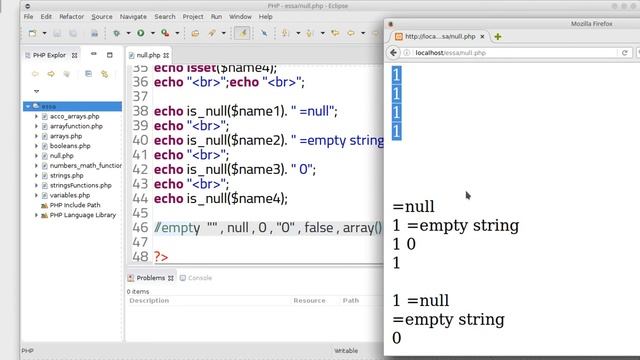The height and width of the screenshot is (360, 640).
Task: Click the Save icon in Eclipse toolbar
Action: (57, 33)
